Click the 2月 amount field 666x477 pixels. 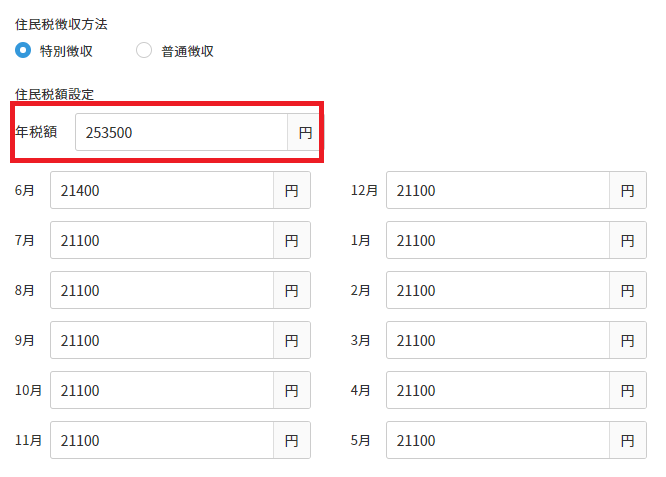[x=498, y=290]
